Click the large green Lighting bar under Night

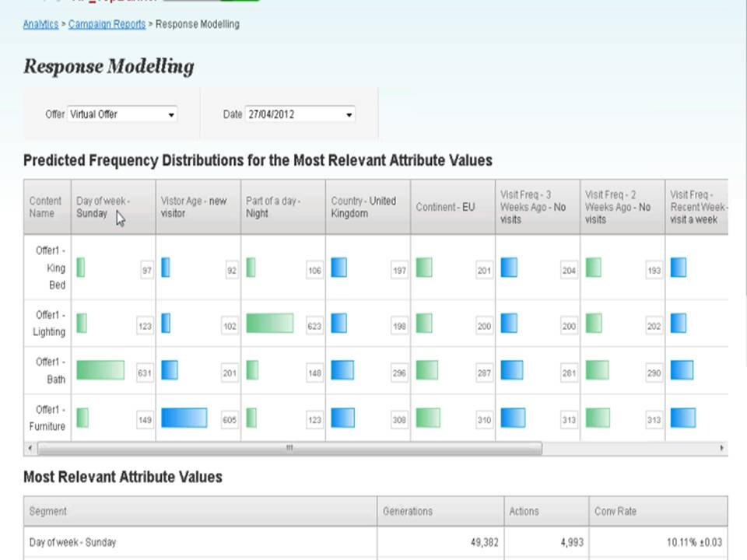[x=270, y=324]
